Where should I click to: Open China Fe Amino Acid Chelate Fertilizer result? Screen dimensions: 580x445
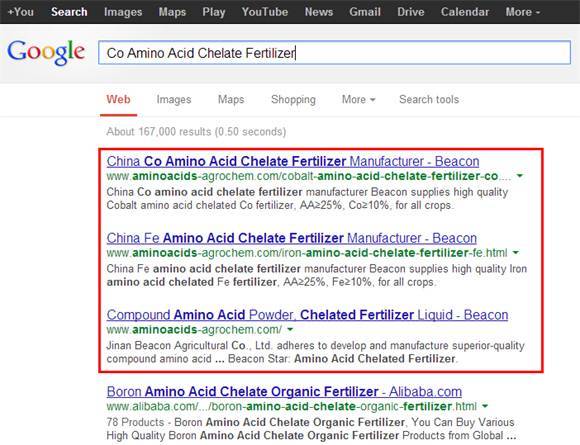point(291,238)
